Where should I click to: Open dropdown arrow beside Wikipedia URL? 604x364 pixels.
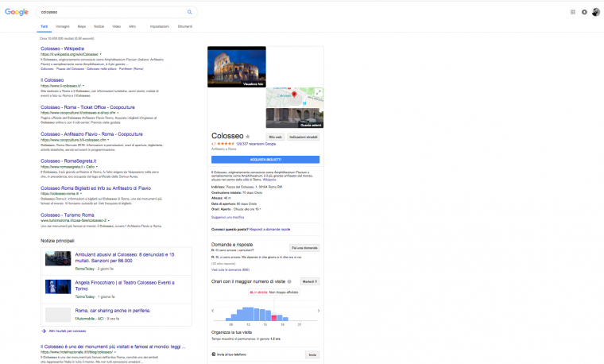tap(101, 54)
